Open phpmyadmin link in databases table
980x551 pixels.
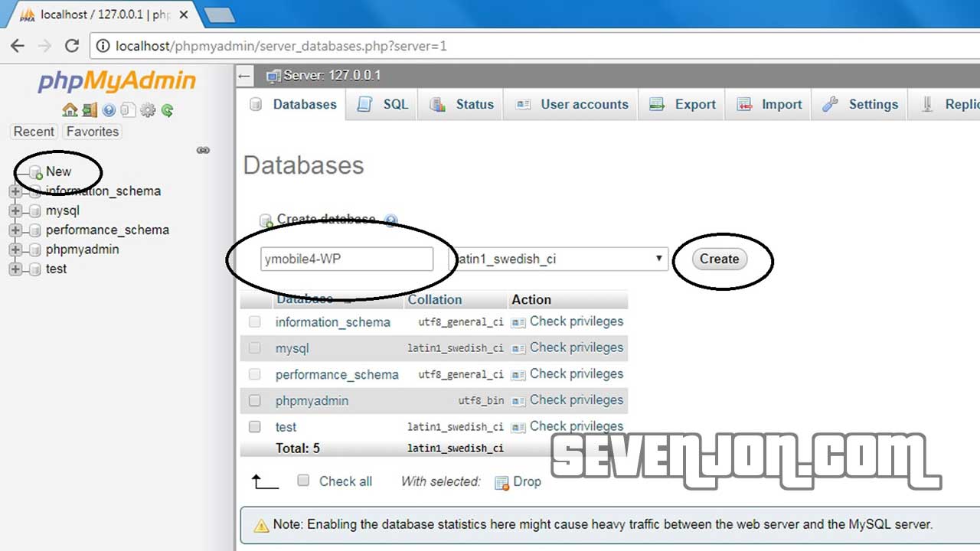coord(312,401)
